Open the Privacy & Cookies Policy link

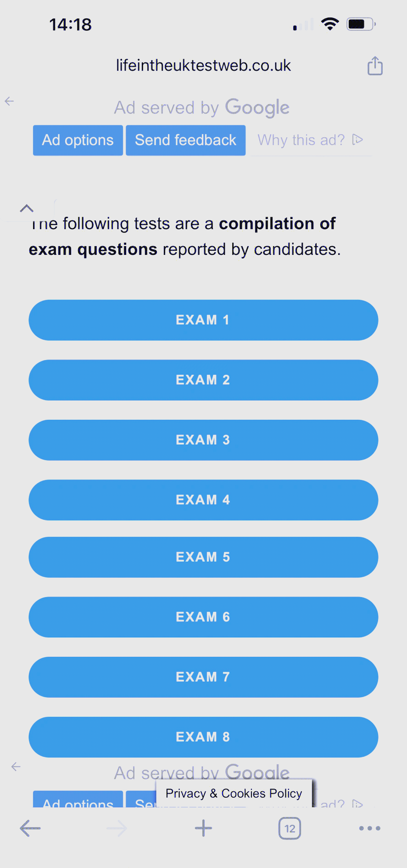[x=234, y=793]
